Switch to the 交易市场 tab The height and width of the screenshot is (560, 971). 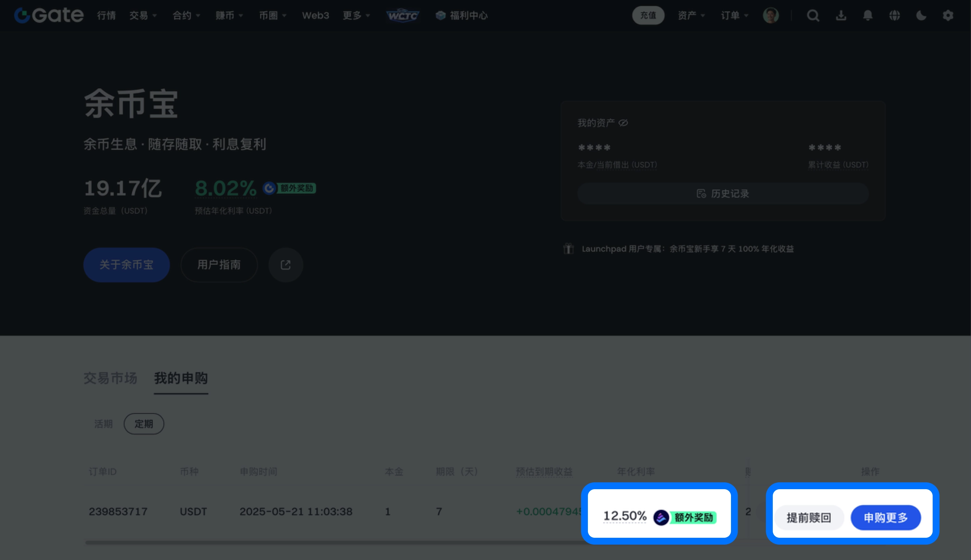tap(110, 378)
